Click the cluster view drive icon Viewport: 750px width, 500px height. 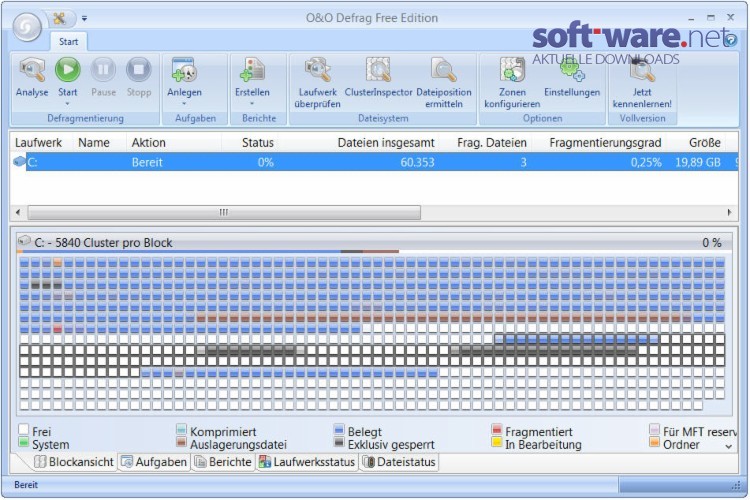24,241
